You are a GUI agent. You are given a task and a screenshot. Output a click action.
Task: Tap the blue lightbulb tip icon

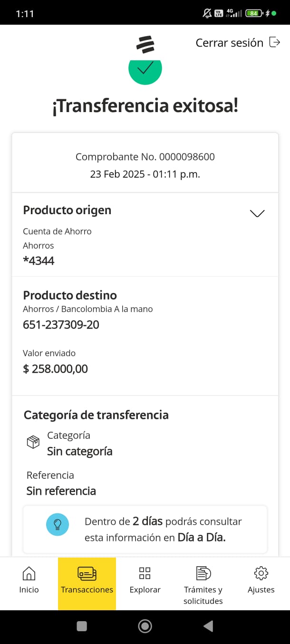coord(58,524)
